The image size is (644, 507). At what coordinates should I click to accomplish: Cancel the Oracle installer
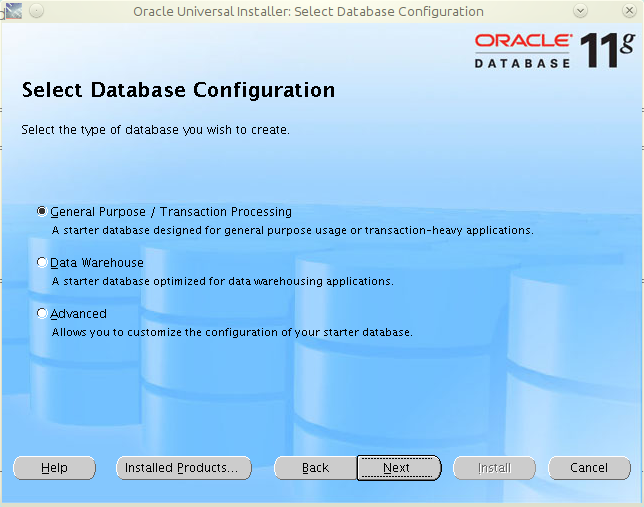point(589,468)
